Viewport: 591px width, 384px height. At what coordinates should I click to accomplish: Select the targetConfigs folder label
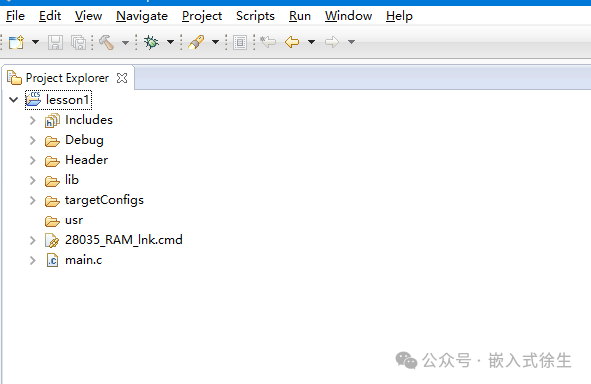[104, 200]
